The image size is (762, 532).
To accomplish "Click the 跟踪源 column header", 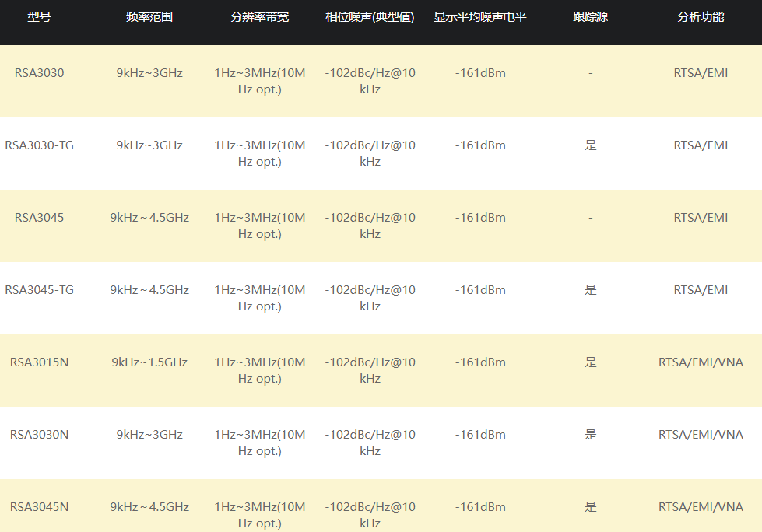I will [590, 16].
